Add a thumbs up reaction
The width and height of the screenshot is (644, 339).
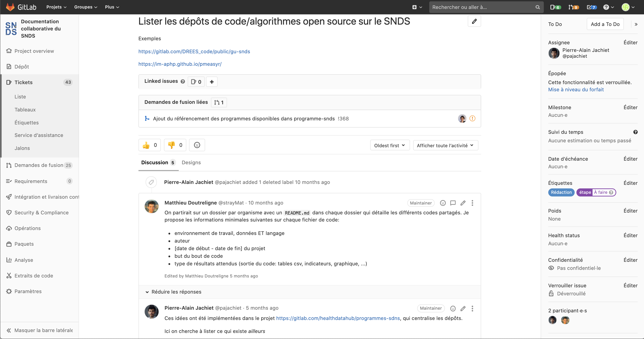(x=149, y=145)
